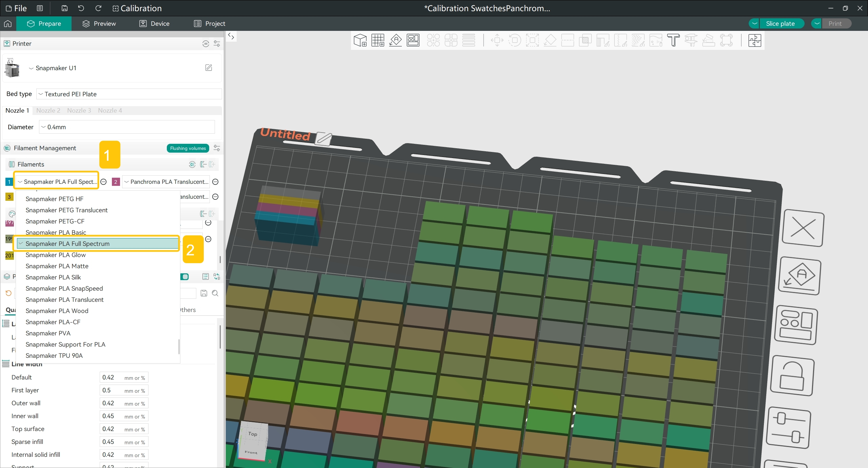Open filament 2 Panchroma PLA Translucent dropdown
Screen dimensions: 868x468
[166, 182]
